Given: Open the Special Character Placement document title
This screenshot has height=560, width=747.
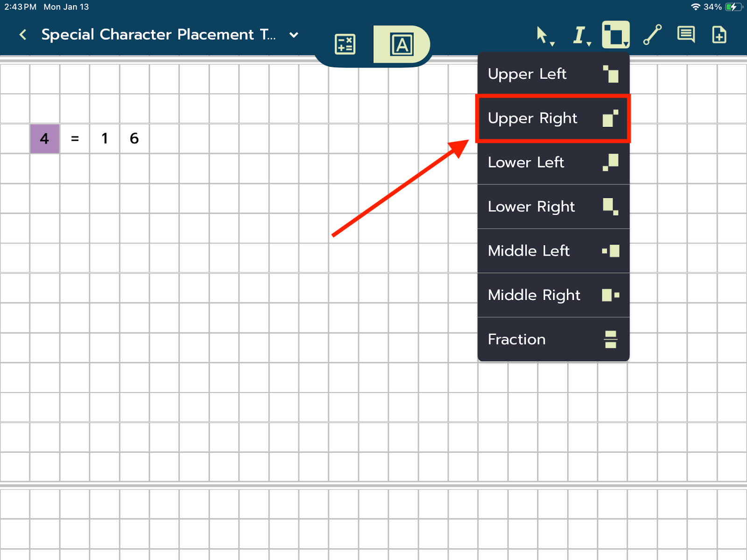Looking at the screenshot, I should pyautogui.click(x=158, y=35).
